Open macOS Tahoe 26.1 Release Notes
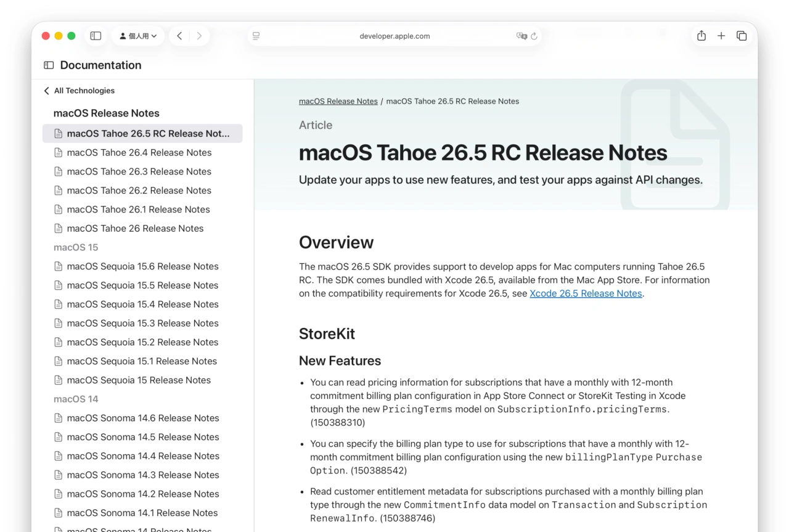This screenshot has height=532, width=789. tap(139, 210)
